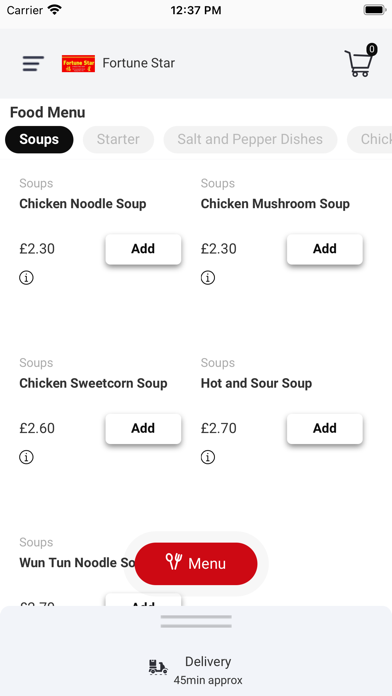Show info for Chicken Sweetcorn Soup

tap(26, 457)
